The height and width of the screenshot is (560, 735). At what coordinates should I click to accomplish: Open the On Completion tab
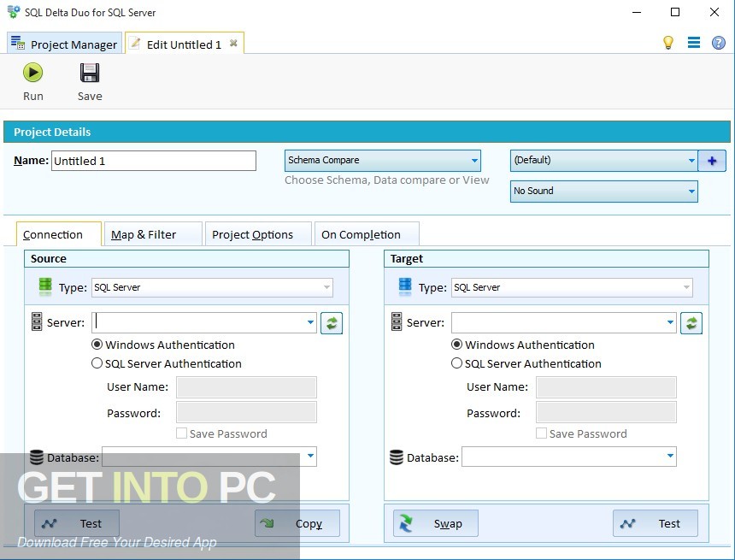point(367,234)
